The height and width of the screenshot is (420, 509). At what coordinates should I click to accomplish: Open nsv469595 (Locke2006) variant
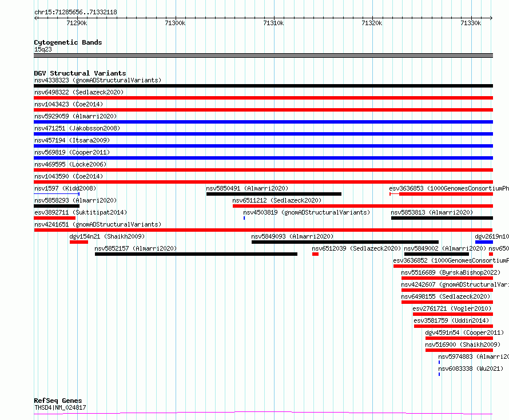tap(70, 164)
